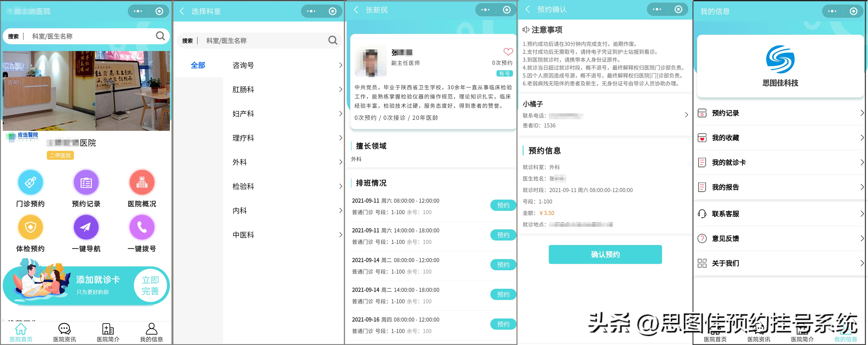
Task: Open 预约记录 icon on hospital home
Action: 86,183
